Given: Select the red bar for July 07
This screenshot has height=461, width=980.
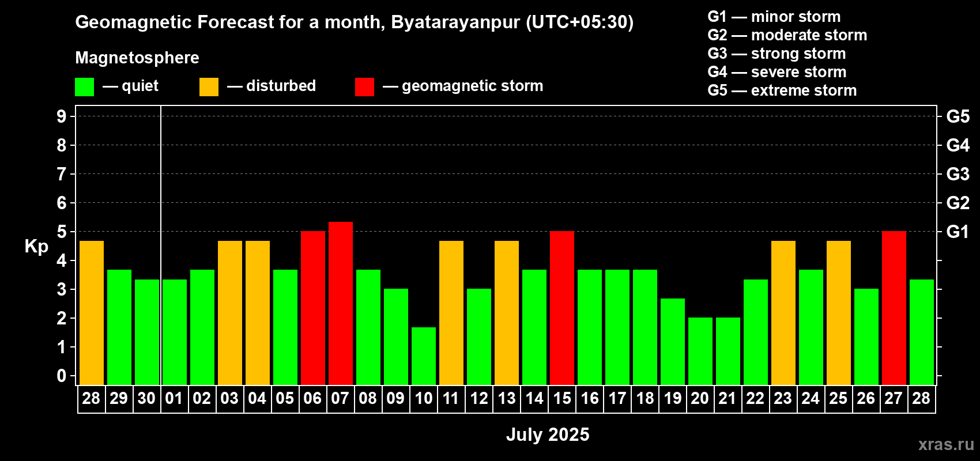Looking at the screenshot, I should tap(341, 303).
